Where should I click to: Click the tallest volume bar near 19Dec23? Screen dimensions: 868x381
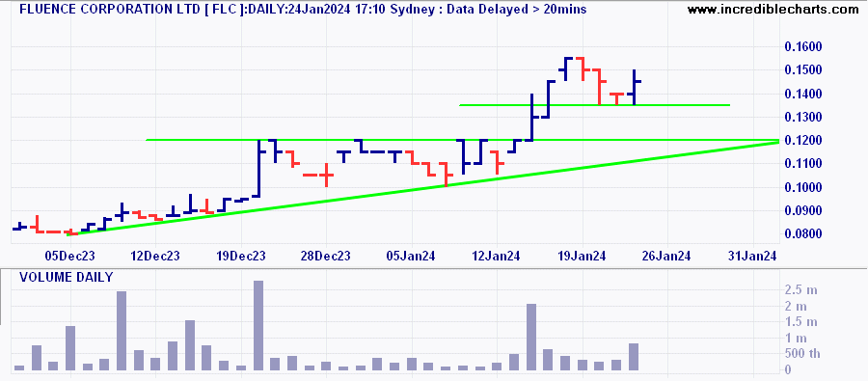(258, 326)
